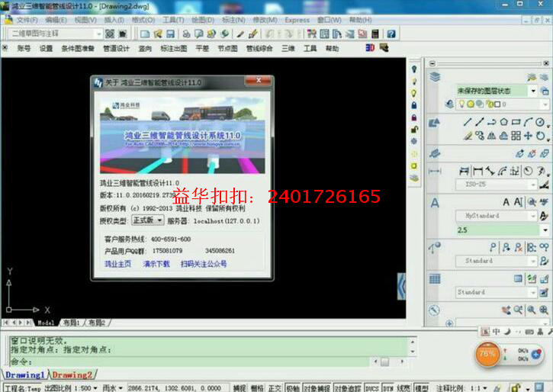Click the single-line text AI icon
Viewport: 553px width, 392px height.
click(518, 202)
